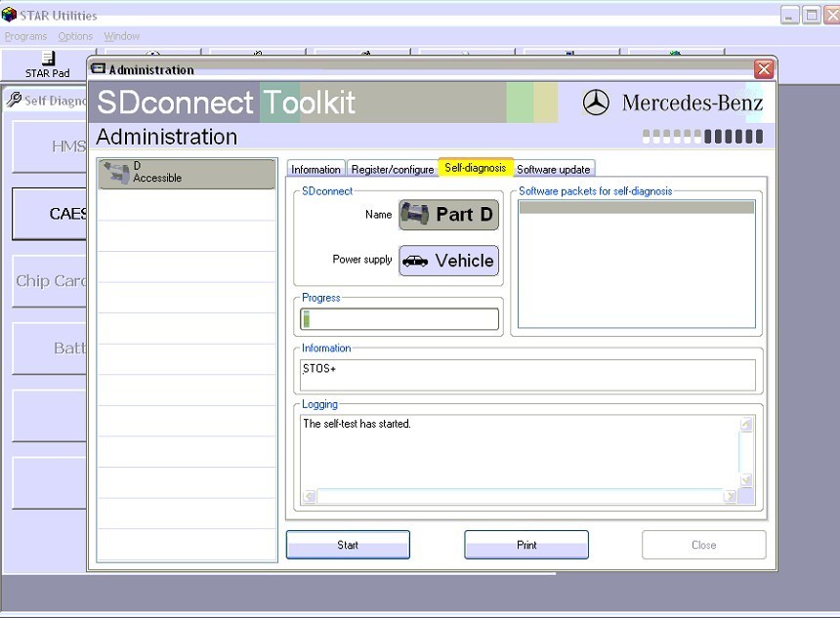
Task: Click the STAR Utilities app icon
Action: [9, 15]
